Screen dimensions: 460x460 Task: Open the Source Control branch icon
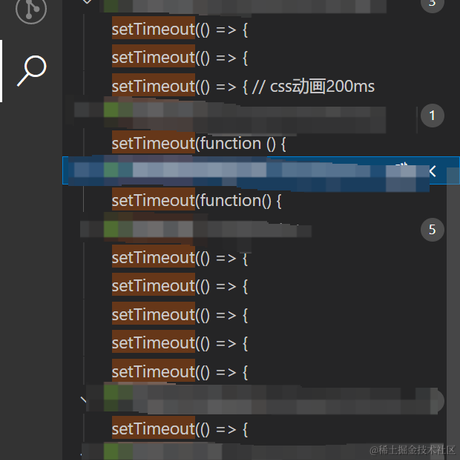click(31, 9)
